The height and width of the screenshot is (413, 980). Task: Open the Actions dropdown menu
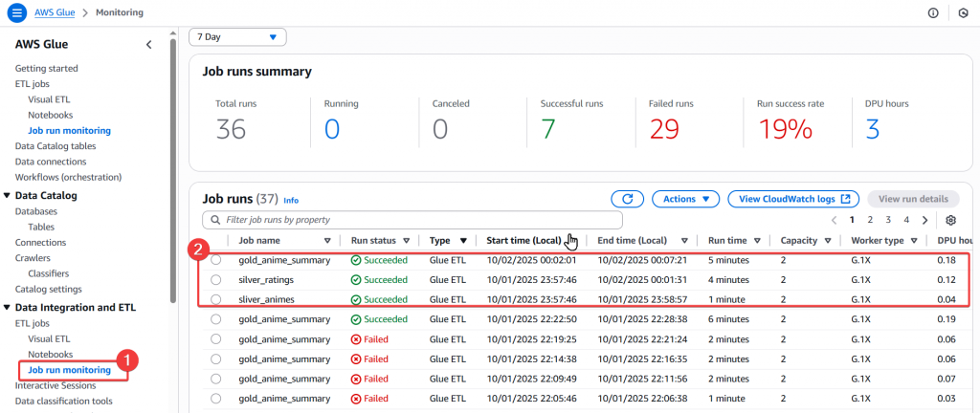[685, 199]
